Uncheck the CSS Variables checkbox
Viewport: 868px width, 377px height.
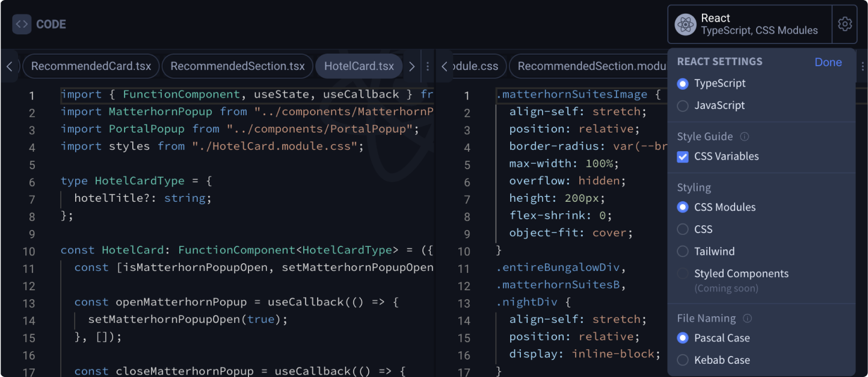(x=683, y=157)
